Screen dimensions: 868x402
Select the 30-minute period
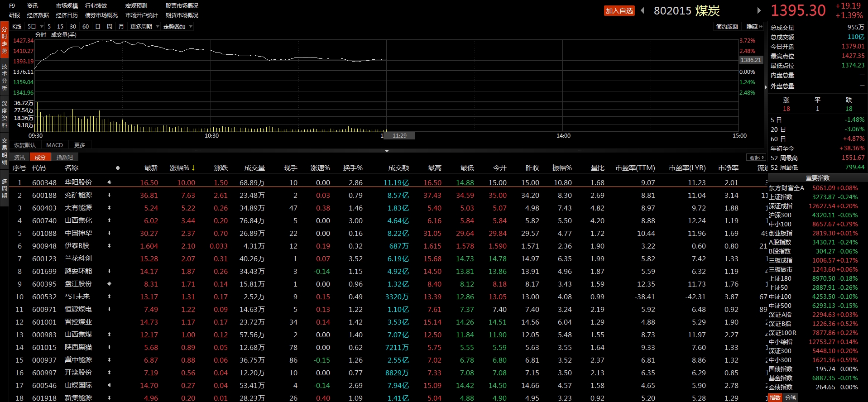point(73,26)
